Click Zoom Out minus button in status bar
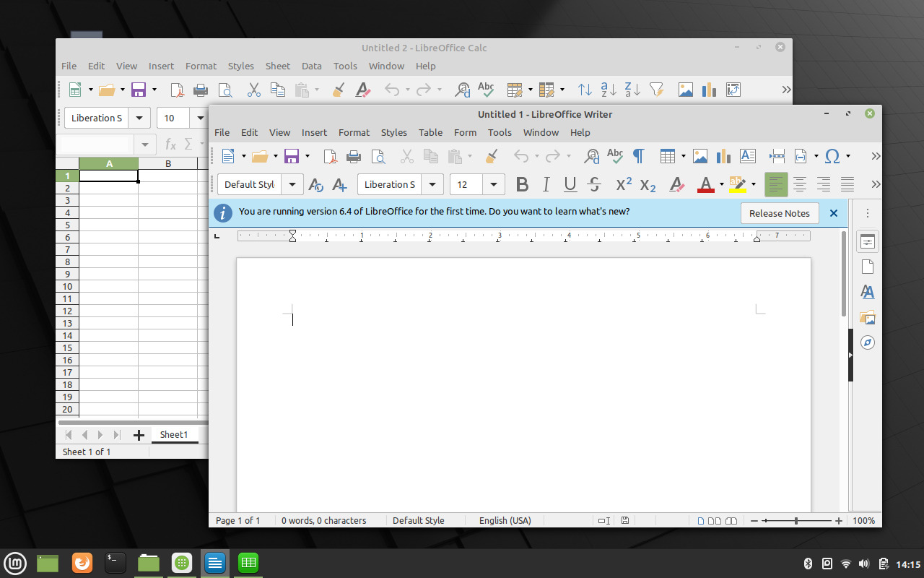This screenshot has width=924, height=578. pyautogui.click(x=754, y=521)
